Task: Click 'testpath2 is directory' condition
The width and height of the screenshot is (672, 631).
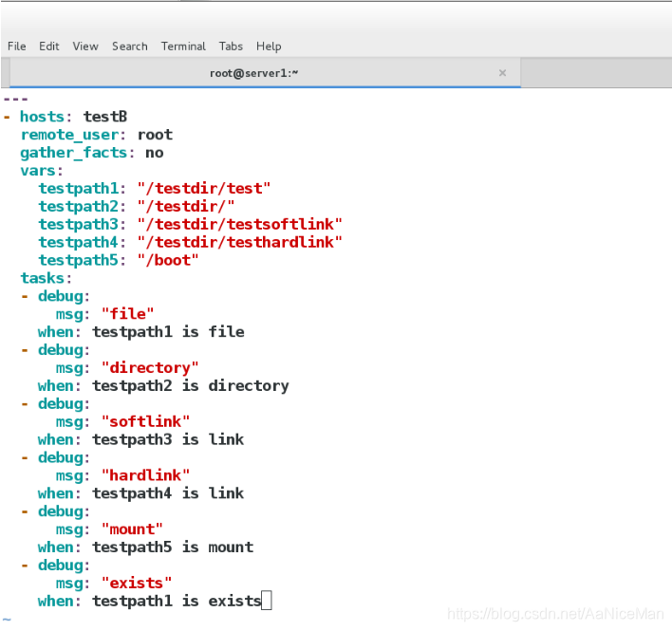Action: point(191,386)
